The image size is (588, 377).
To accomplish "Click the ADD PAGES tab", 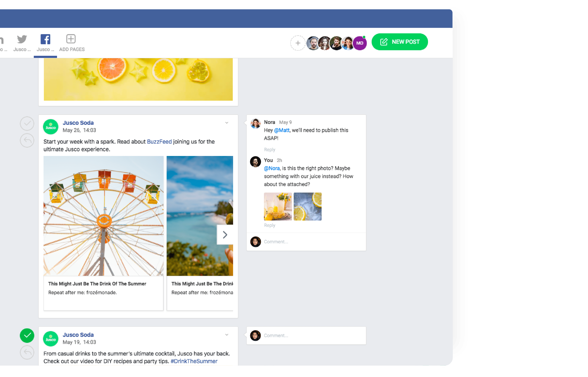I will pos(72,43).
